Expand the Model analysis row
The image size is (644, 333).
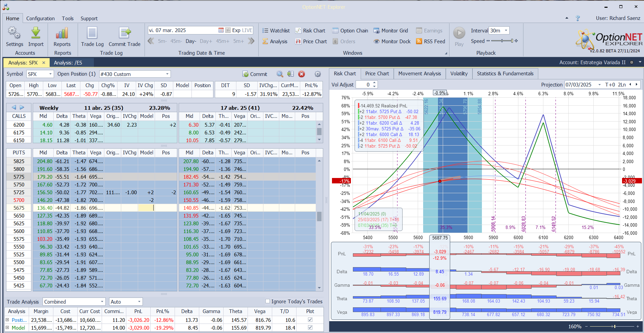7,328
